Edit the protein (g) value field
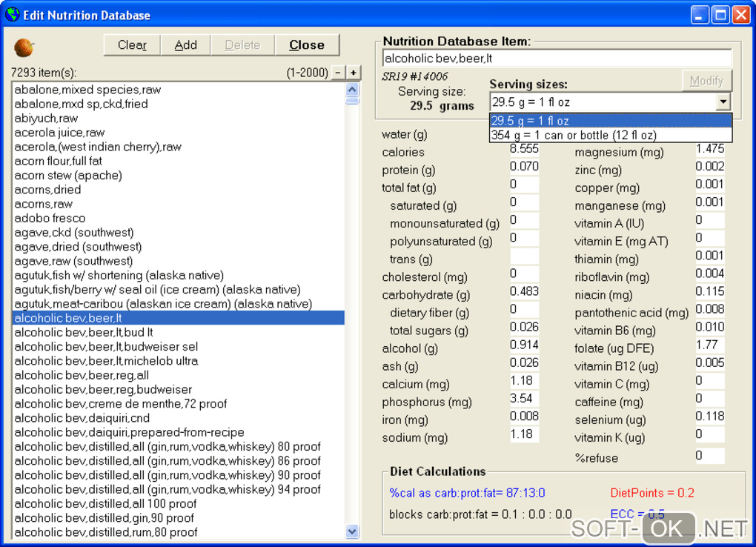Image resolution: width=756 pixels, height=547 pixels. [524, 167]
